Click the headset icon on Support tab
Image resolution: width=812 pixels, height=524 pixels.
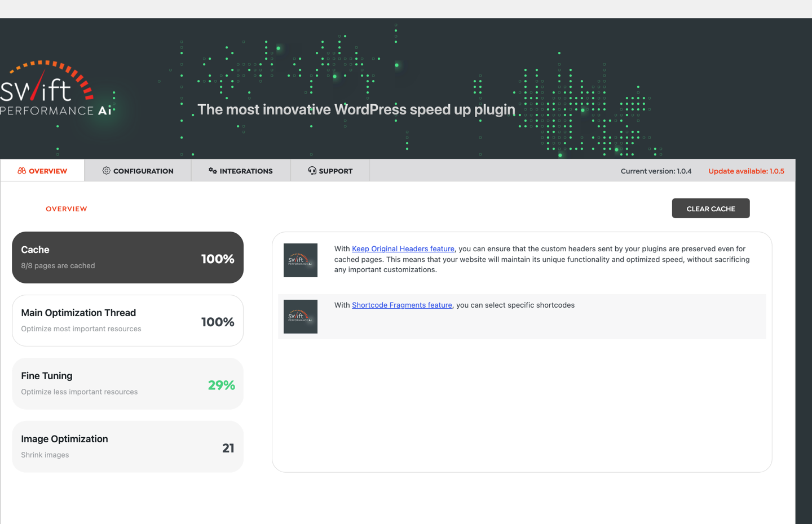point(312,171)
